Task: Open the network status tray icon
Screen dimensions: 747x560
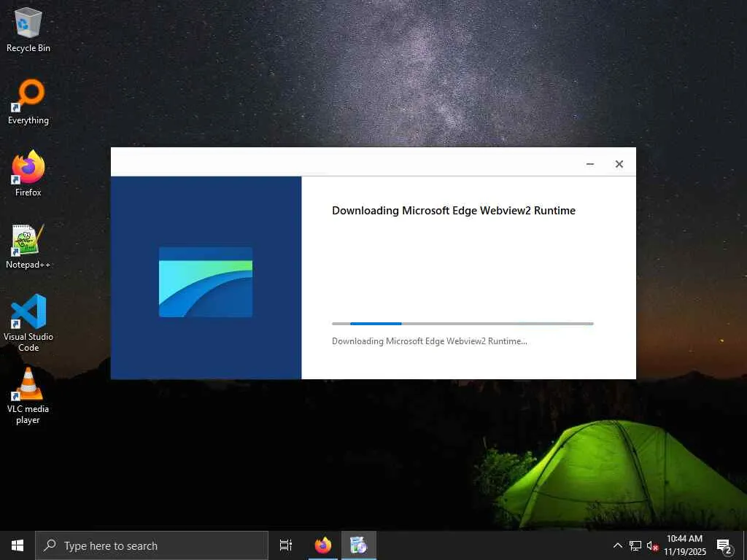Action: pos(635,545)
